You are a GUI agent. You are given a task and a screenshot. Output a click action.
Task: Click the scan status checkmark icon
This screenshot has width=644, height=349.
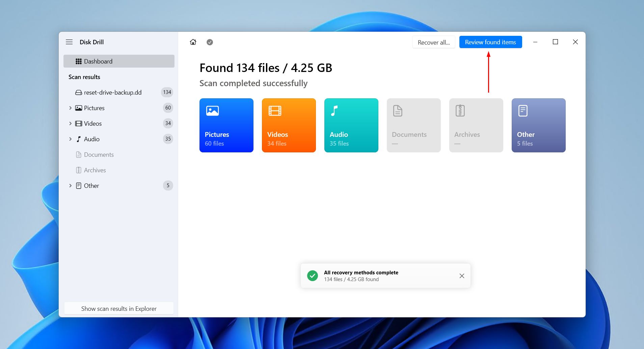[x=210, y=42]
